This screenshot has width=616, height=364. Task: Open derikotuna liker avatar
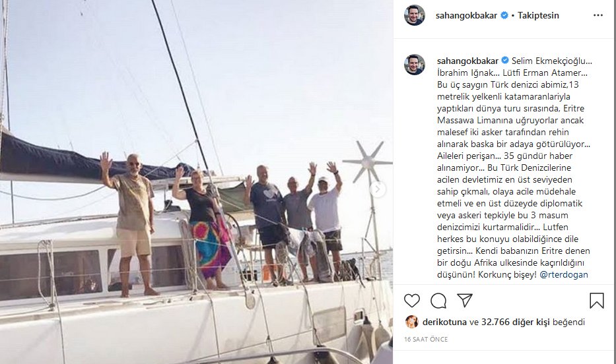tap(412, 322)
